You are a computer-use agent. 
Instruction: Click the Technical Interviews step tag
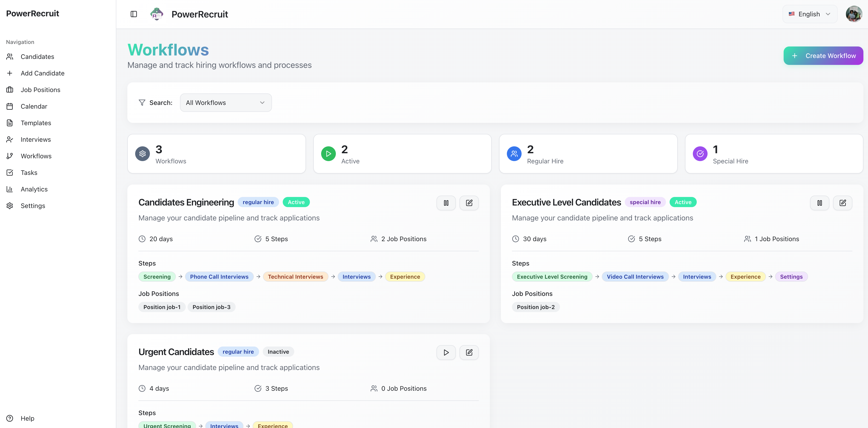[x=295, y=277]
